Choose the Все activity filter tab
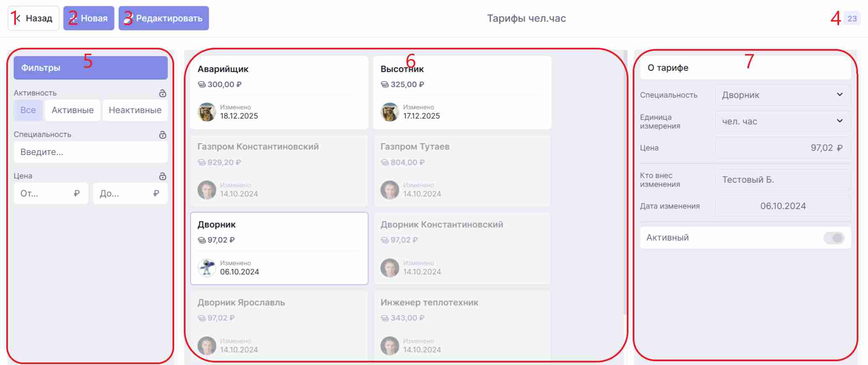The height and width of the screenshot is (365, 868). click(x=28, y=110)
